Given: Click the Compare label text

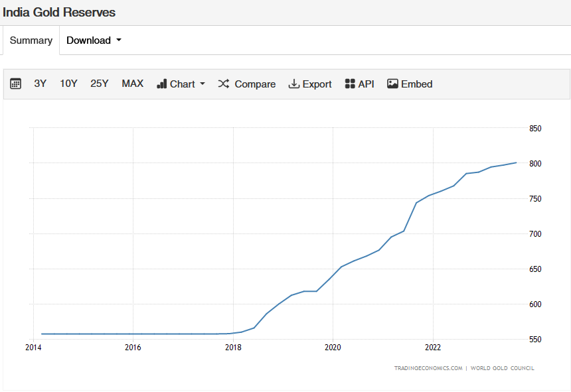Looking at the screenshot, I should pos(255,84).
